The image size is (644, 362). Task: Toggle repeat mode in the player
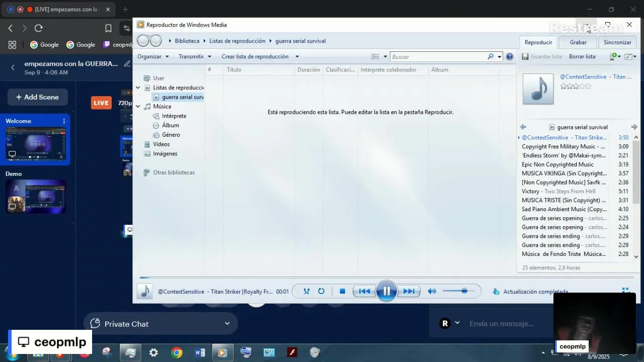[x=321, y=291]
